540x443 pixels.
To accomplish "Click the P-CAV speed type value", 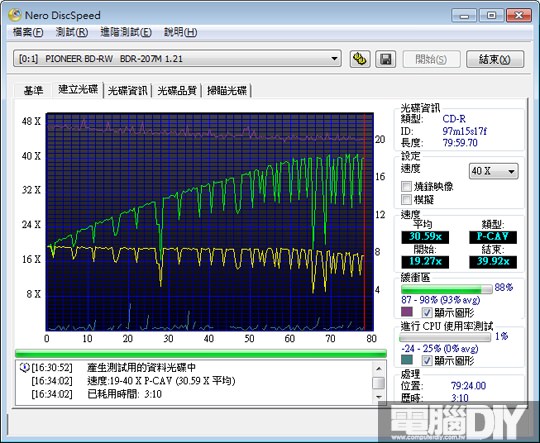I will (493, 237).
